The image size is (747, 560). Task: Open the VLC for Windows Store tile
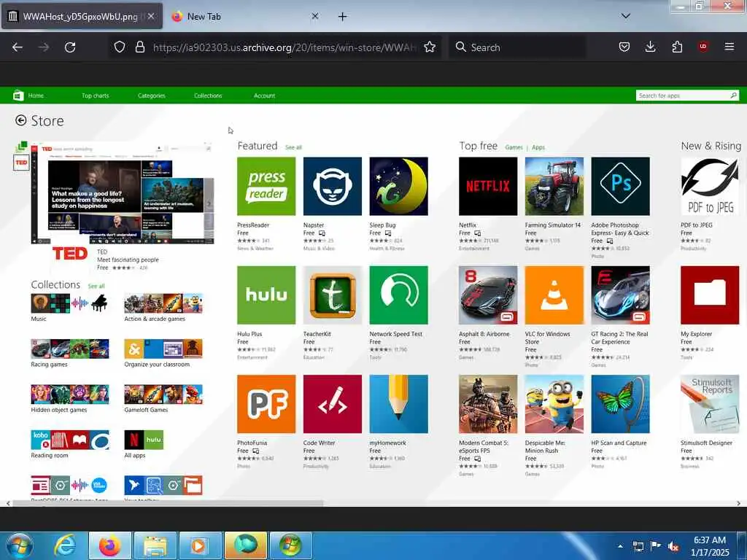tap(554, 295)
